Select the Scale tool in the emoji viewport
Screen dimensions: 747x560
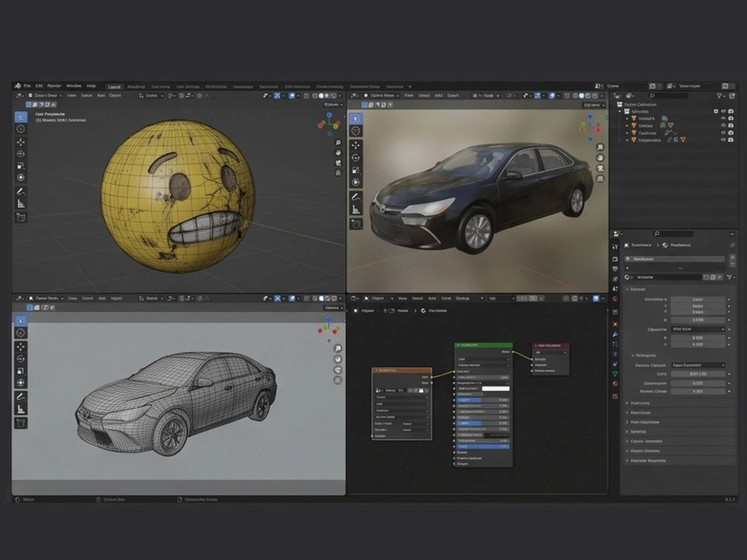point(21,166)
